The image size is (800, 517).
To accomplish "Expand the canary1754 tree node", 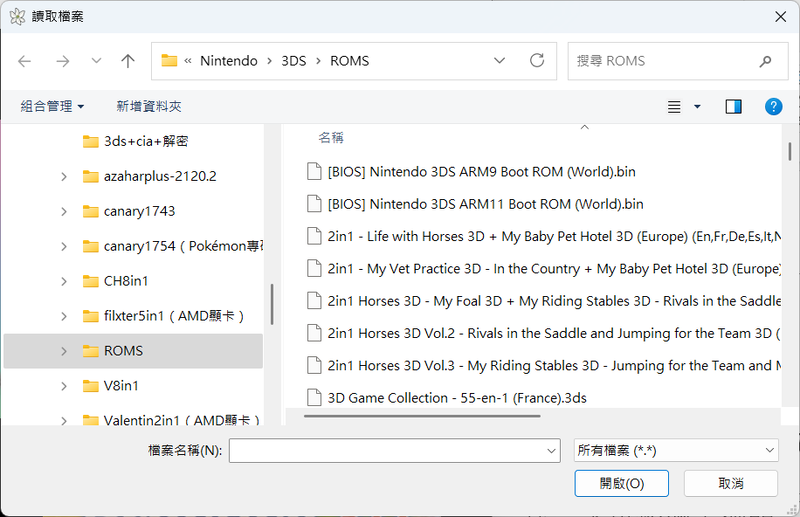I will click(64, 247).
